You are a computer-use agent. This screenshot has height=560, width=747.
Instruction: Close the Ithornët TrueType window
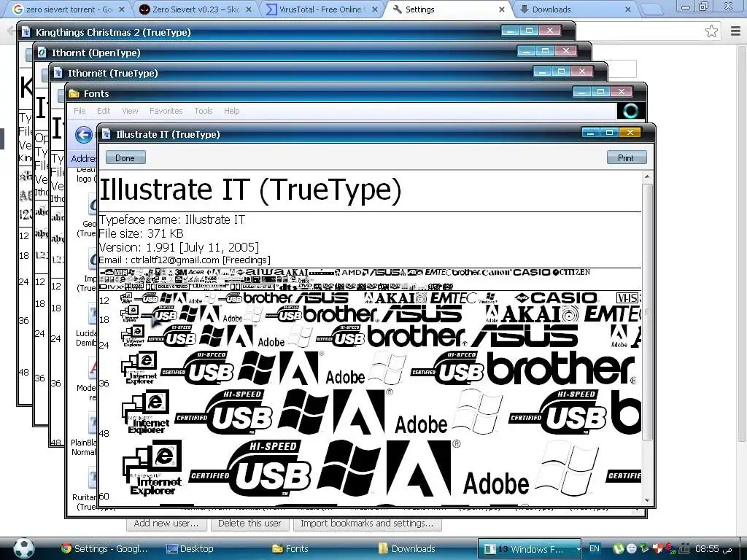pyautogui.click(x=582, y=71)
